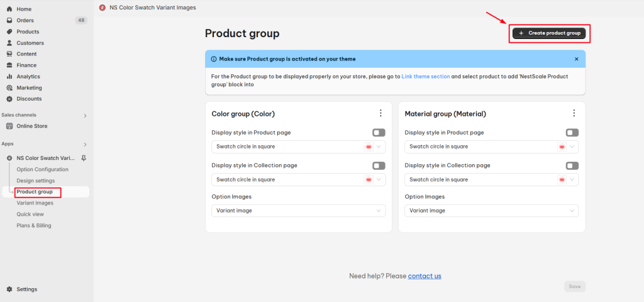Viewport: 644px width, 302px height.
Task: Click app logo icon in top header
Action: [103, 8]
